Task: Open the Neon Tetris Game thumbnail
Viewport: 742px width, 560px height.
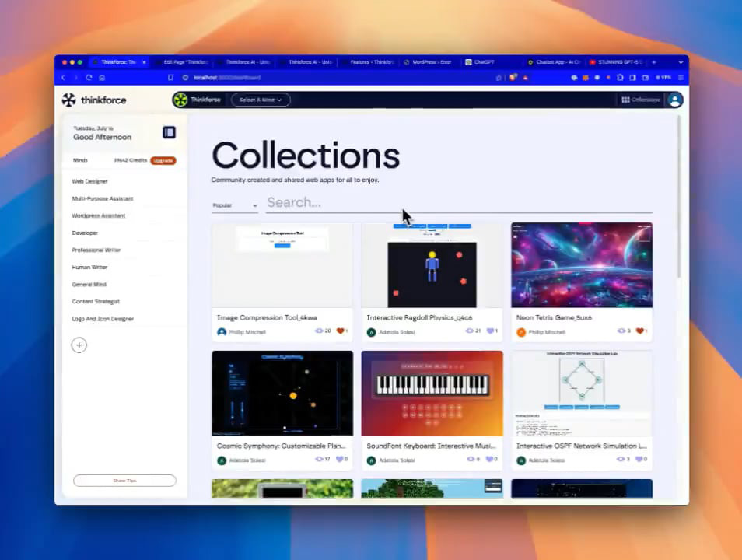Action: click(581, 265)
